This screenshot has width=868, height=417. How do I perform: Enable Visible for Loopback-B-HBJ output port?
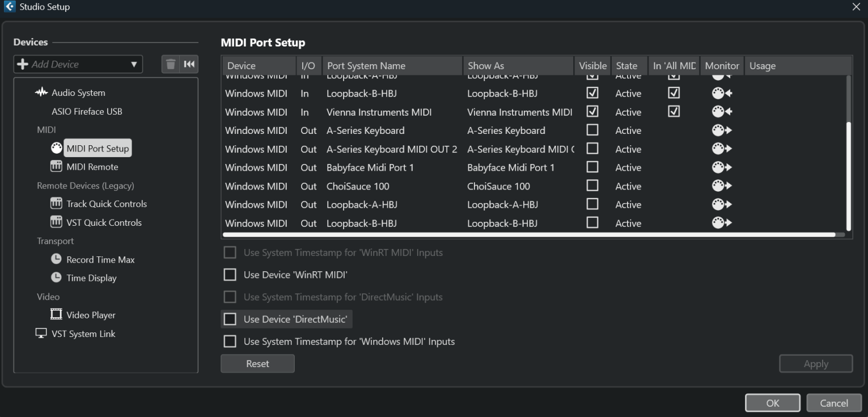tap(592, 223)
